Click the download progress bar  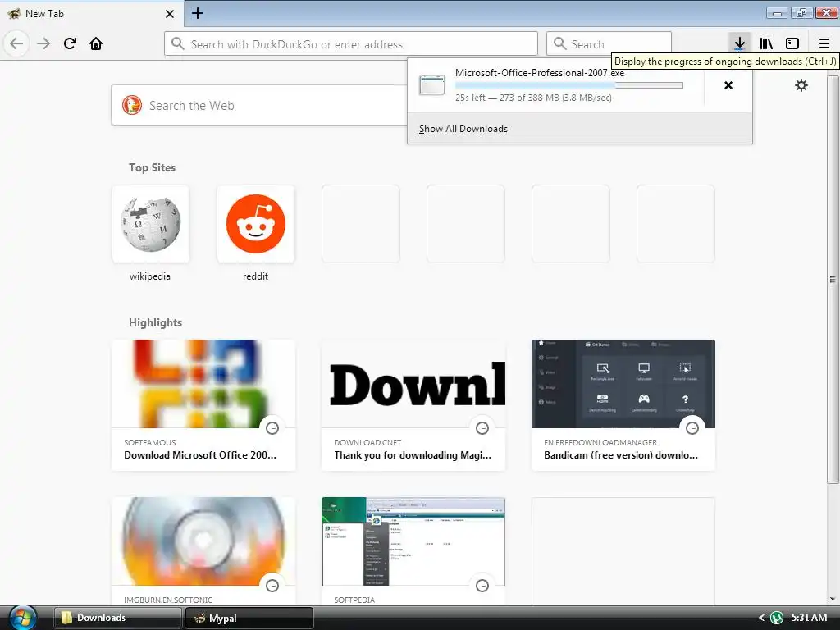point(569,85)
